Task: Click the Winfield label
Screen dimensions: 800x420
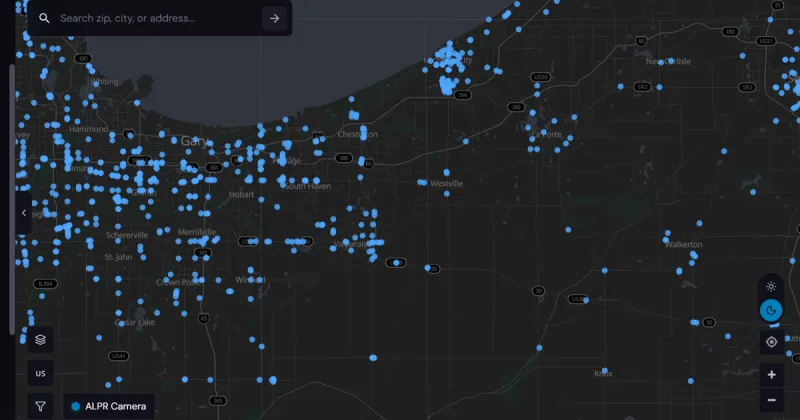Action: pyautogui.click(x=251, y=280)
